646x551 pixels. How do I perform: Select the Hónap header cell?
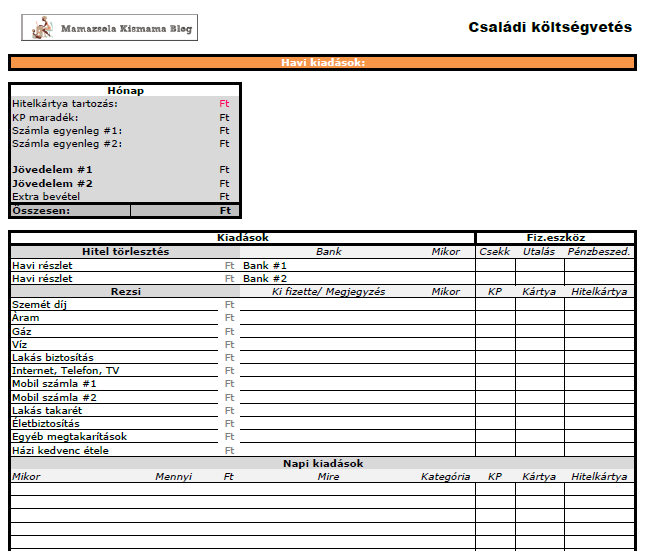pyautogui.click(x=125, y=91)
